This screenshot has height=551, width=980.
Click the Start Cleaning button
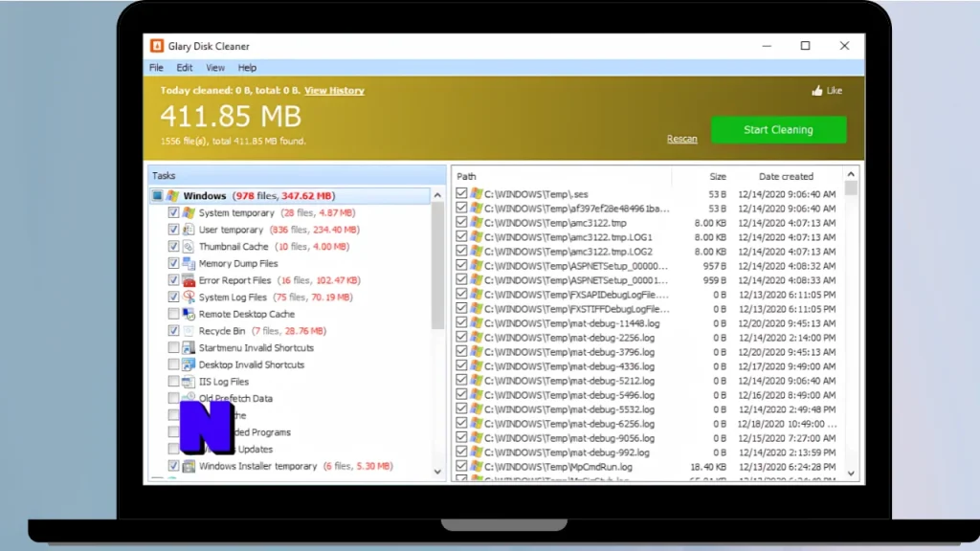(778, 129)
